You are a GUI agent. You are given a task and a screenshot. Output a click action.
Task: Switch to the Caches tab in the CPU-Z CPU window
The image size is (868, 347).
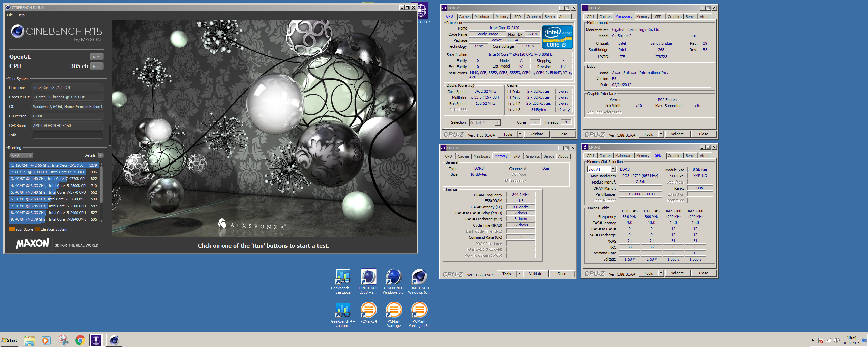[x=464, y=17]
